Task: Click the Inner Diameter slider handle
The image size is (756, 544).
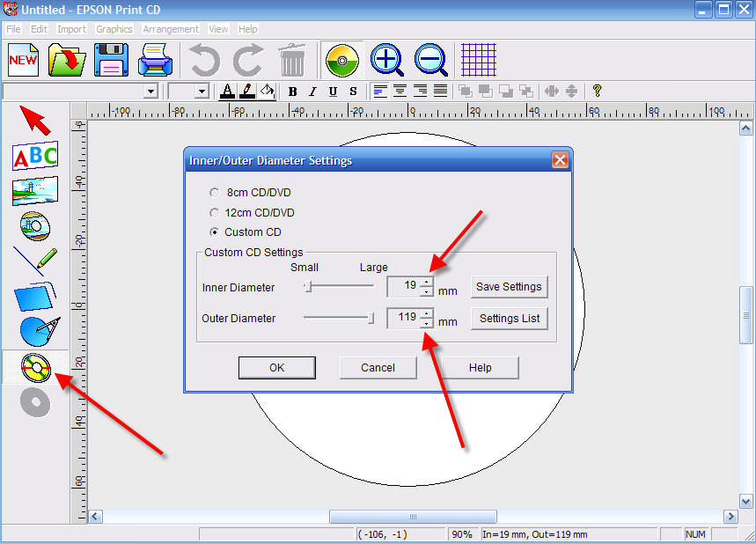Action: (x=309, y=286)
